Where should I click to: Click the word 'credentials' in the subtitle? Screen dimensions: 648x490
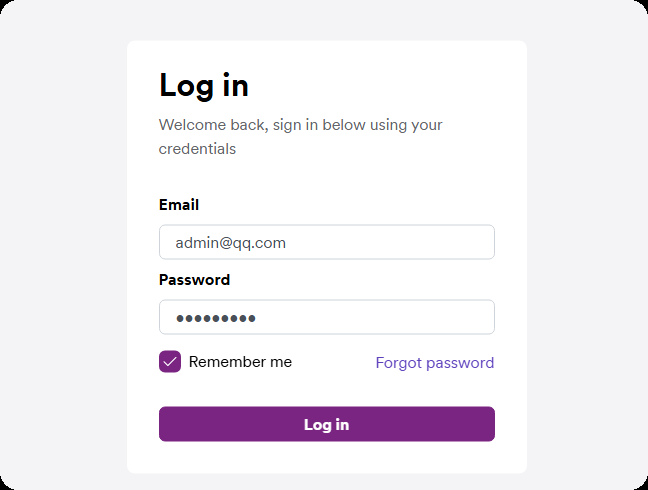tap(197, 149)
